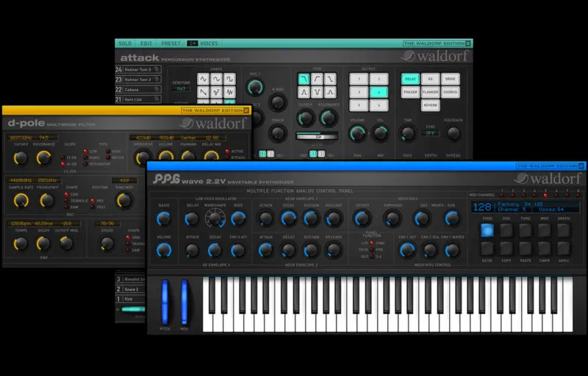This screenshot has width=588, height=376.
Task: Select sound 24 Hohner Tom 3 in Attack
Action: pyautogui.click(x=138, y=69)
